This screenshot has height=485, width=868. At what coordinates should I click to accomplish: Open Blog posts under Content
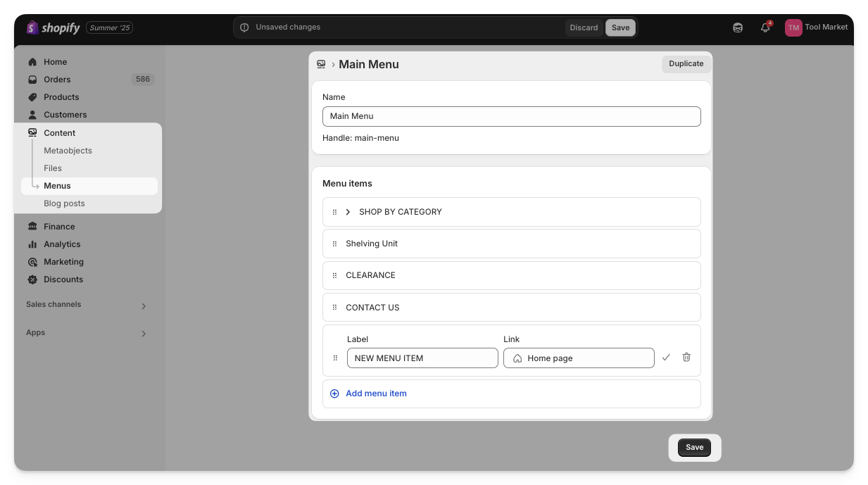click(x=64, y=203)
